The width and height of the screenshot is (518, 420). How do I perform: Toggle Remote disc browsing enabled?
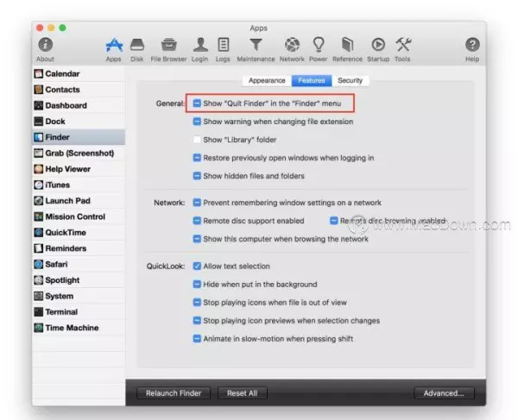[x=334, y=221]
